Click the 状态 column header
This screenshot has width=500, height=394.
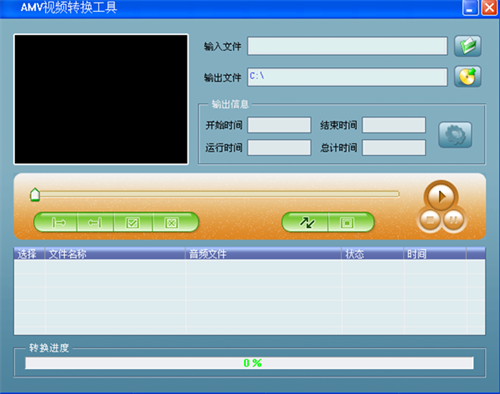pyautogui.click(x=372, y=254)
